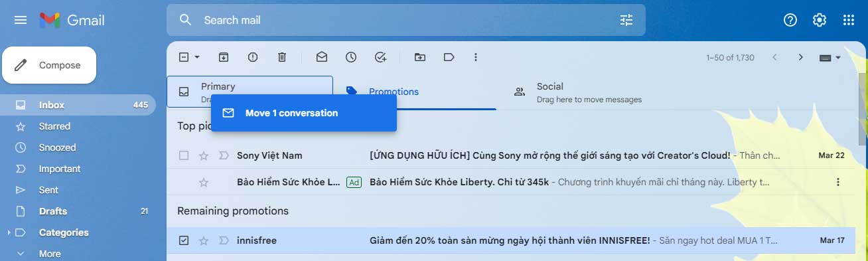Open the select dropdown arrow beside checkbox
The height and width of the screenshot is (261, 868).
197,57
